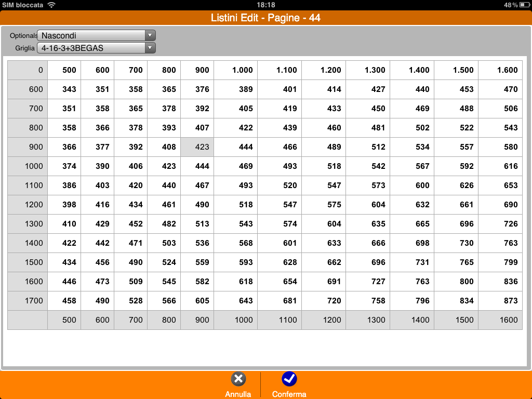Click the grey X cancel icon
Image resolution: width=532 pixels, height=399 pixels.
tap(238, 379)
